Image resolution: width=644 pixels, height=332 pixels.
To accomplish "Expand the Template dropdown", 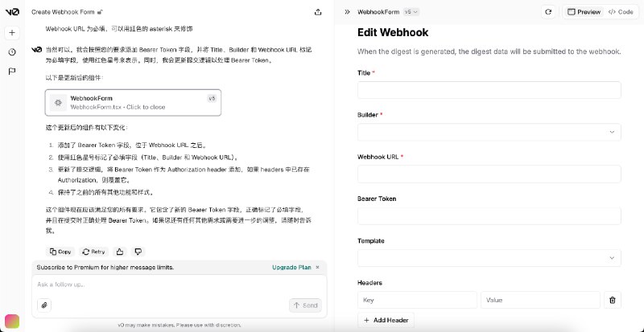I will [x=489, y=258].
